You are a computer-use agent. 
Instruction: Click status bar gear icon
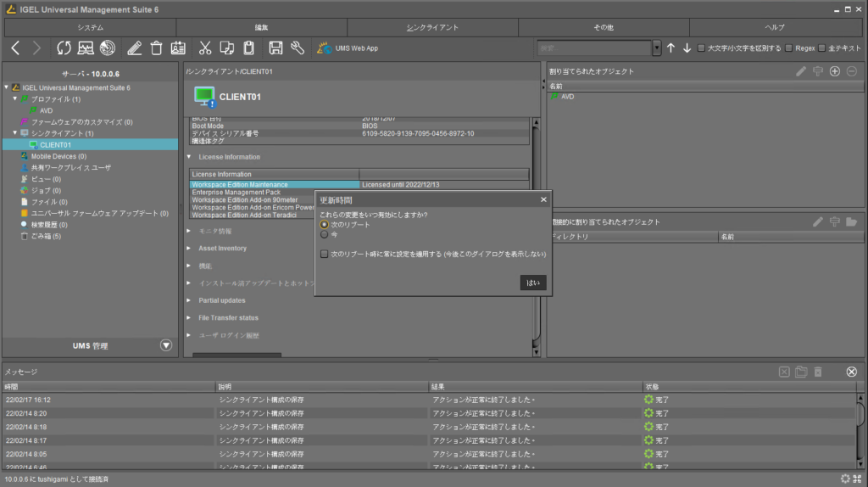point(845,479)
